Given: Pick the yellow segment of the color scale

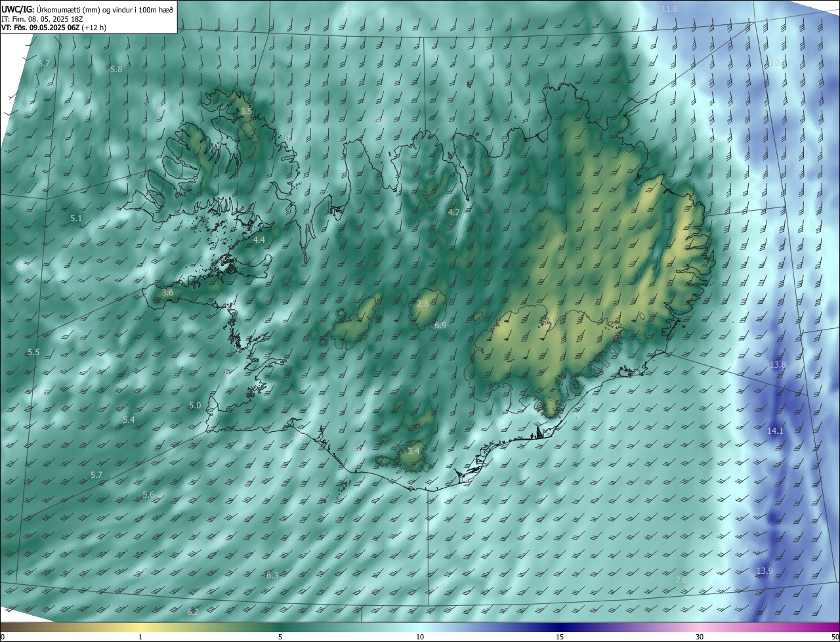Looking at the screenshot, I should tap(141, 628).
